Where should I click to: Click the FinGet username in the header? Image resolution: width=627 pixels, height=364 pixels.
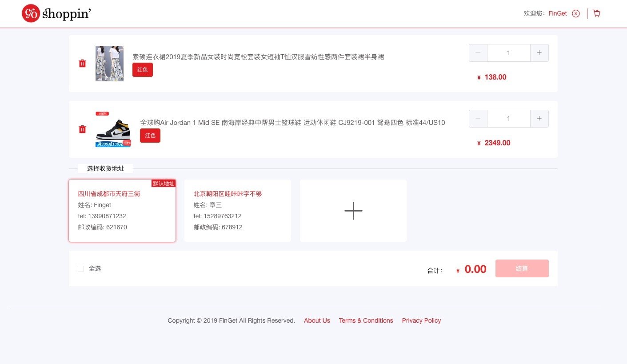pos(557,13)
